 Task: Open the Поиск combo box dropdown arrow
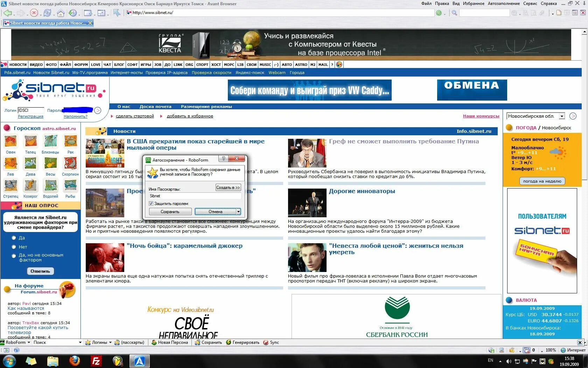(x=80, y=342)
